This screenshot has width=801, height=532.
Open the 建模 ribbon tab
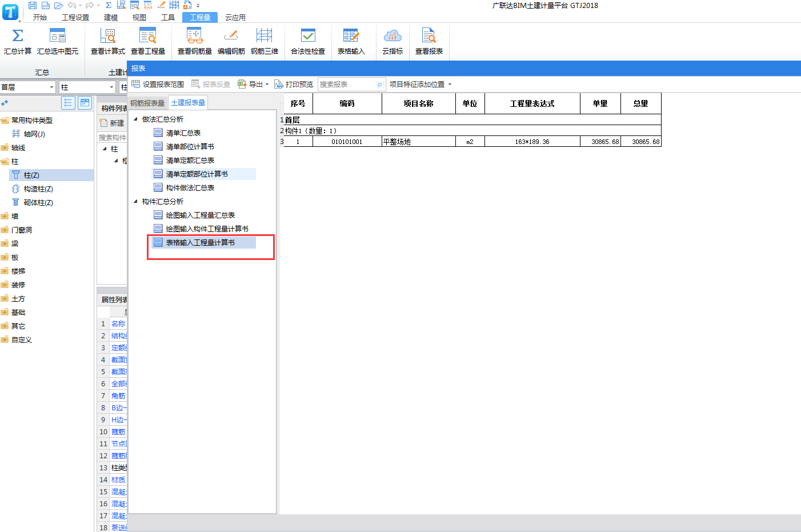tap(111, 17)
